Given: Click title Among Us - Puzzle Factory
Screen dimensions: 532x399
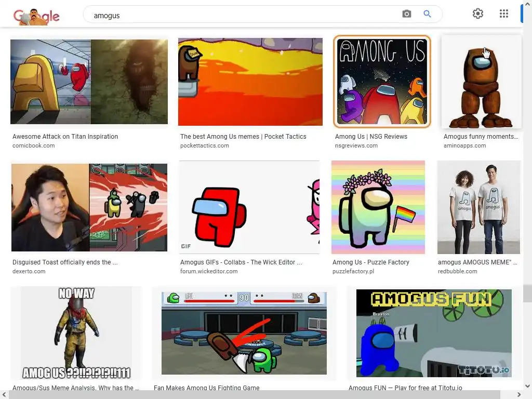Looking at the screenshot, I should [x=371, y=262].
